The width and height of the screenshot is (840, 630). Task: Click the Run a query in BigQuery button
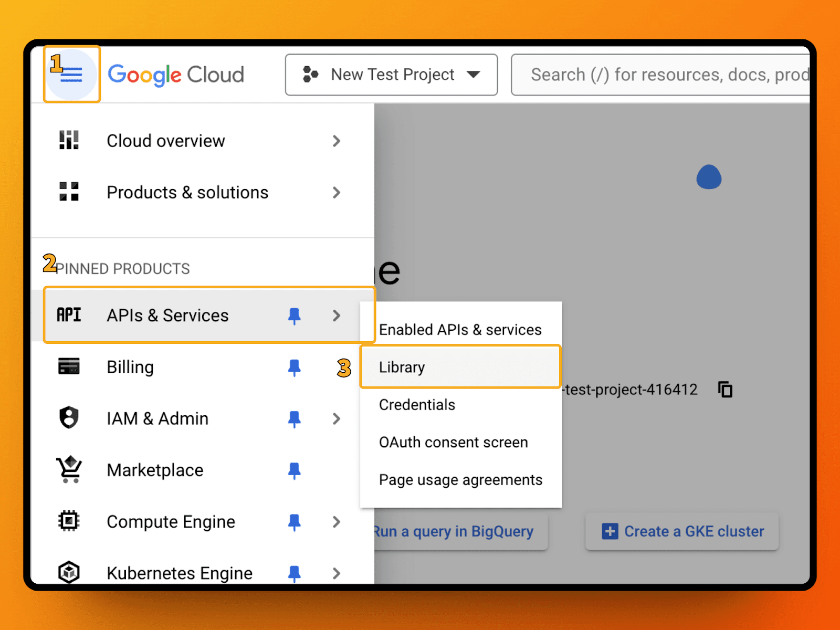pyautogui.click(x=460, y=531)
